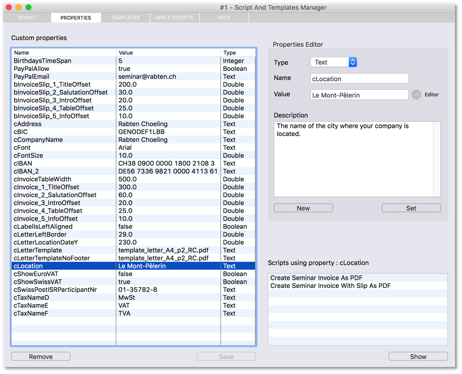
Task: Select Create Seminar Invoice With Slip As PDF
Action: [x=358, y=286]
